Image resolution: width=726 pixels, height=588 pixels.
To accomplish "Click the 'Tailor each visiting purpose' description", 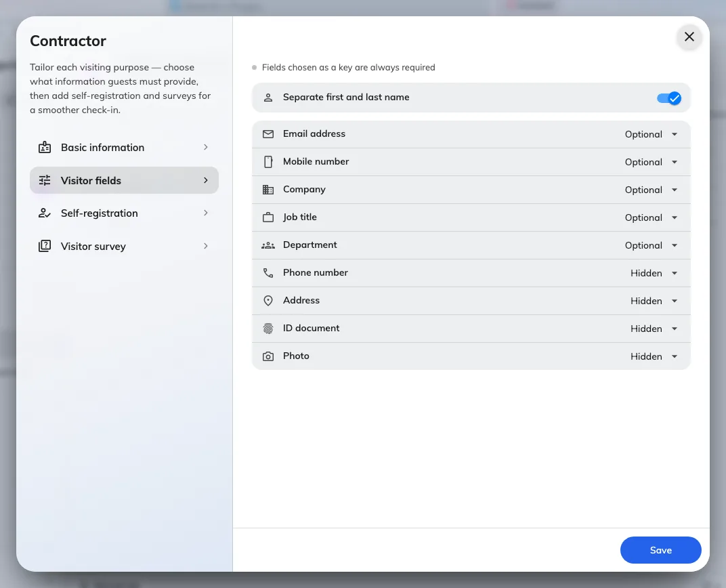I will pyautogui.click(x=121, y=89).
